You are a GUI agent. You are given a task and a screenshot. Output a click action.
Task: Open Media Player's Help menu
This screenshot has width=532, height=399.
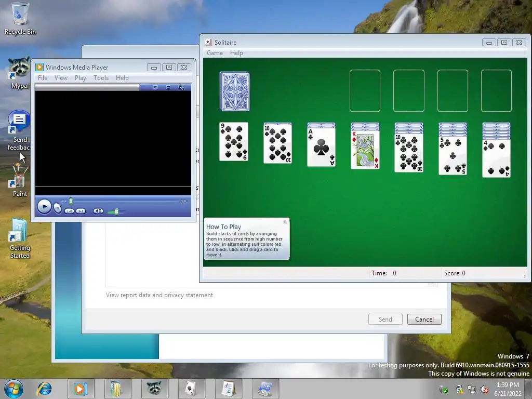tap(122, 78)
